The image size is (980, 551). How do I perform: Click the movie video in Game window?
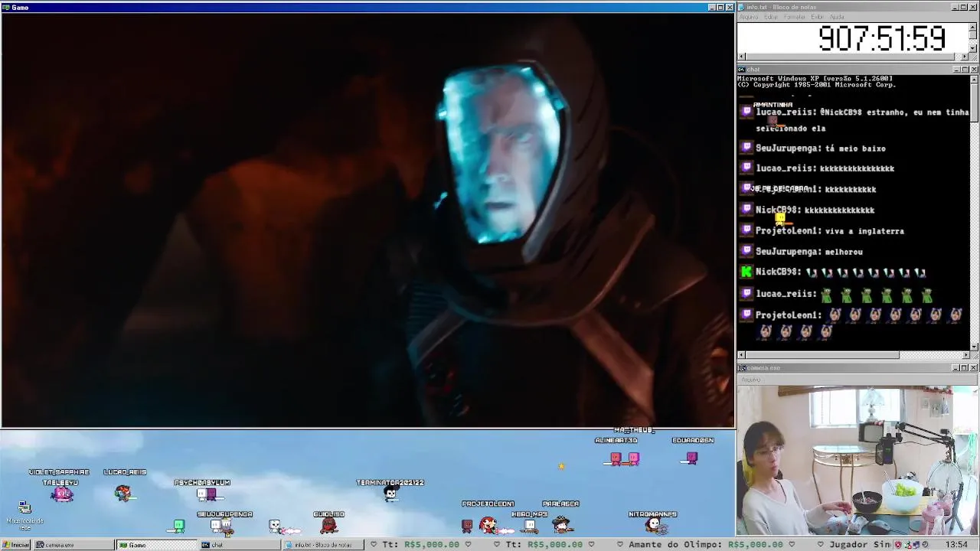click(x=367, y=220)
